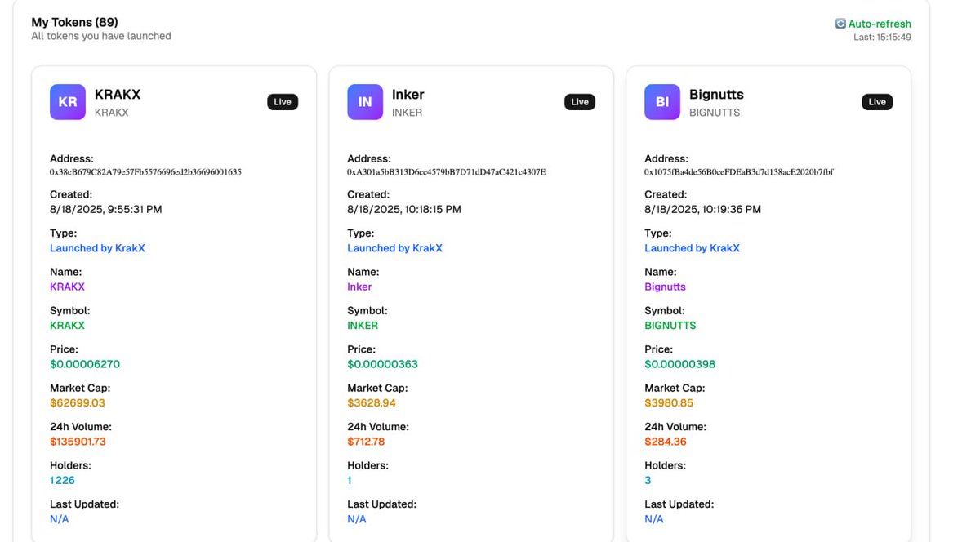This screenshot has width=980, height=542.
Task: Click the gray KRAKX ticker under the card title
Action: pos(112,113)
